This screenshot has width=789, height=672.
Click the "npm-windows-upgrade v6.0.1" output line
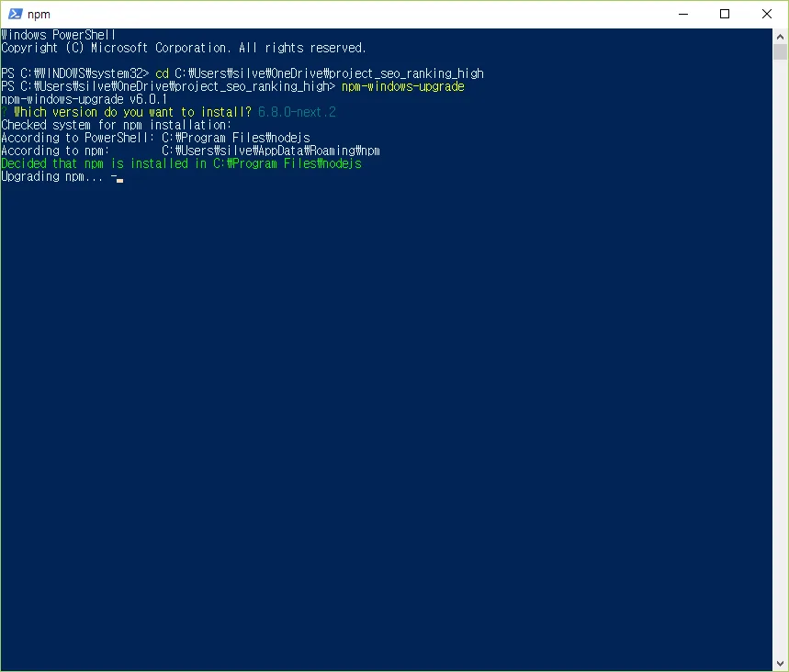point(85,99)
